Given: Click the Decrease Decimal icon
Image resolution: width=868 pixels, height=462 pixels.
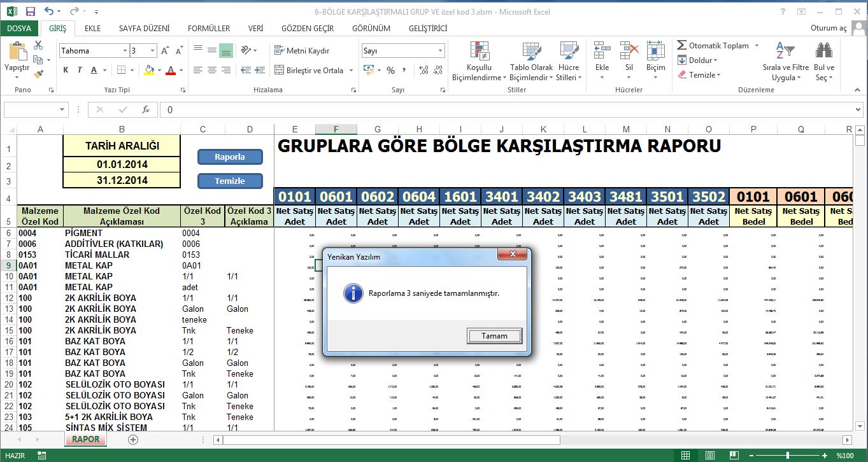Looking at the screenshot, I should pyautogui.click(x=437, y=70).
